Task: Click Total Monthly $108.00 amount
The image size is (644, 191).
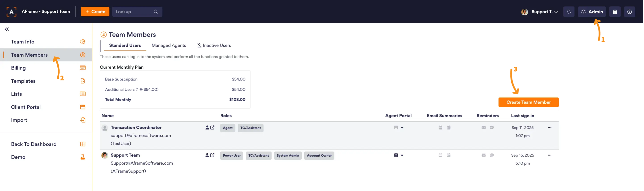Action: 237,100
